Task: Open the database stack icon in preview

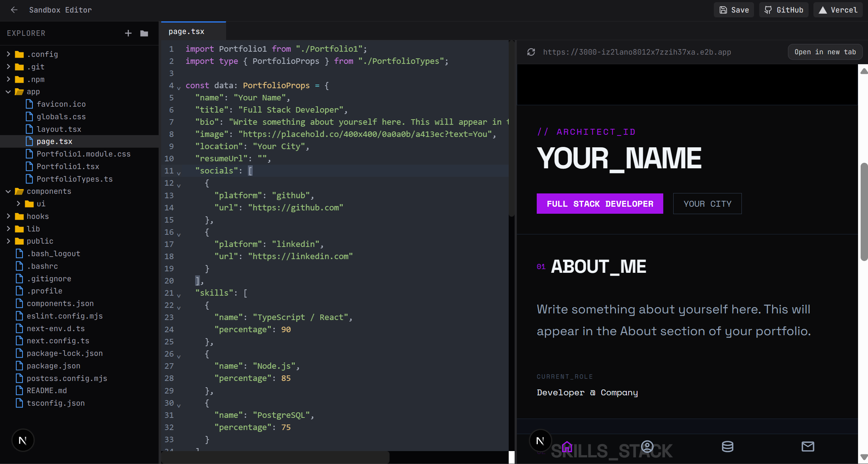Action: [x=727, y=447]
